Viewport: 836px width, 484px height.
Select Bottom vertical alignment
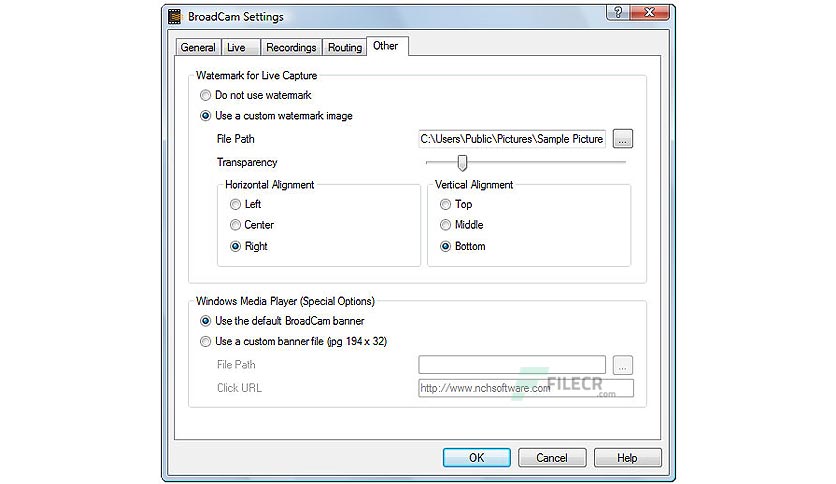point(463,246)
